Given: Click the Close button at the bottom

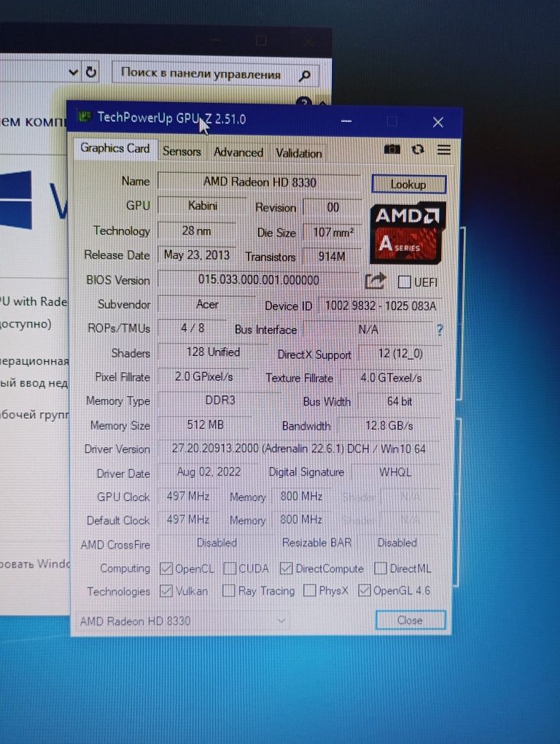Looking at the screenshot, I should [411, 620].
